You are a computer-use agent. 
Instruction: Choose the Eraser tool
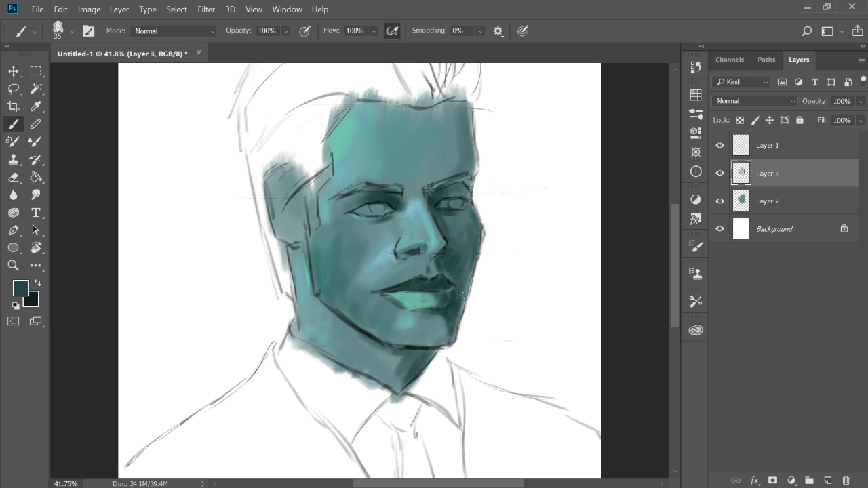[x=14, y=178]
